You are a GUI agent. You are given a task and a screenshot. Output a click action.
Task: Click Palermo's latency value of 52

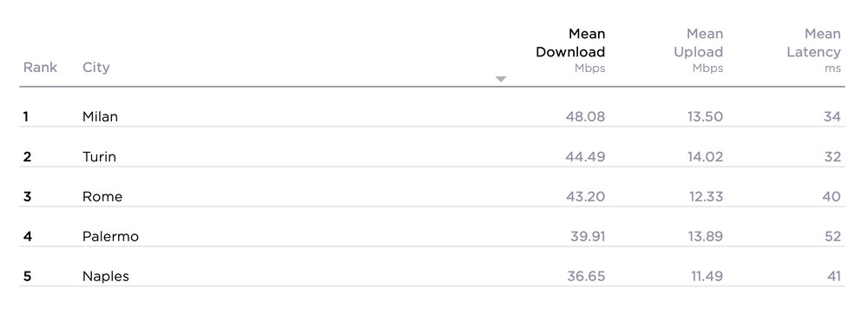pos(832,236)
